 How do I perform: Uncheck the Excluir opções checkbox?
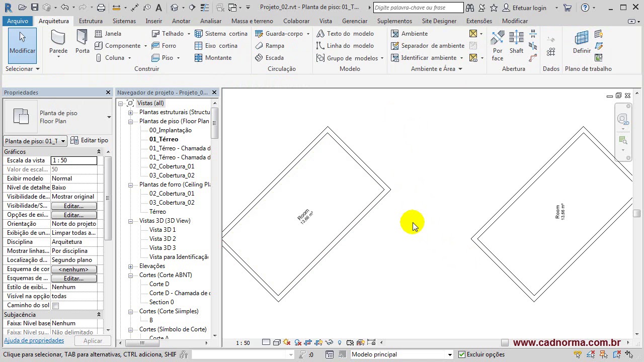point(462,354)
